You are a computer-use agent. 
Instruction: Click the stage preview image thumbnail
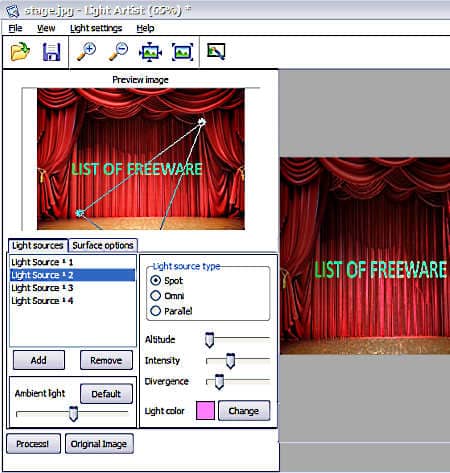click(x=141, y=159)
